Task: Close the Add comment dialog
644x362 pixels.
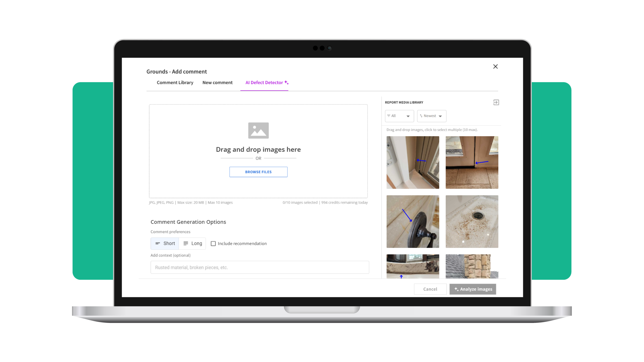Action: [495, 67]
